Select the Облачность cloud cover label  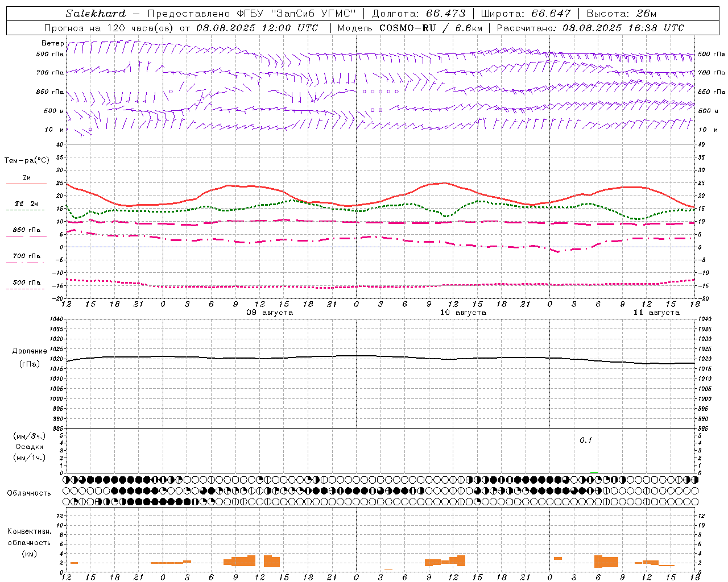pos(29,493)
